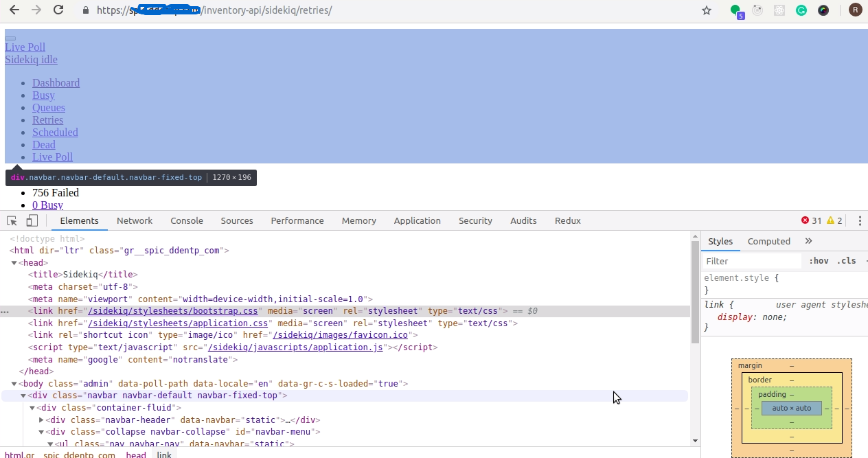Toggle the :hov element state panel

pyautogui.click(x=819, y=261)
